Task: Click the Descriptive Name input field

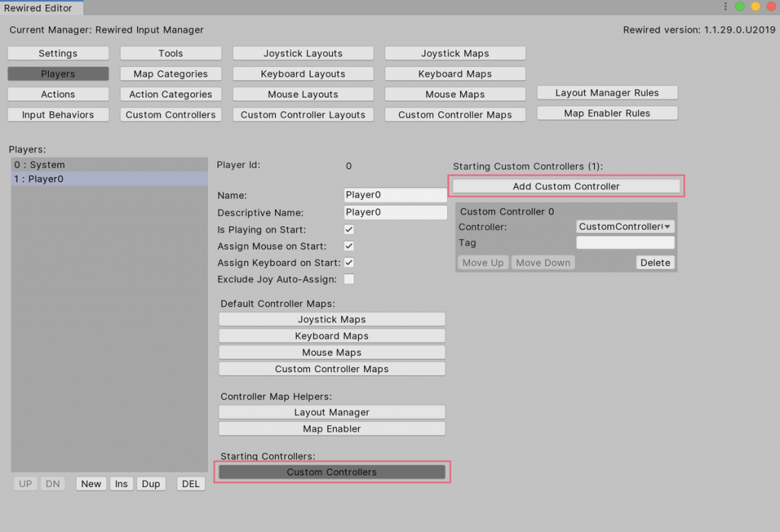Action: (x=395, y=212)
